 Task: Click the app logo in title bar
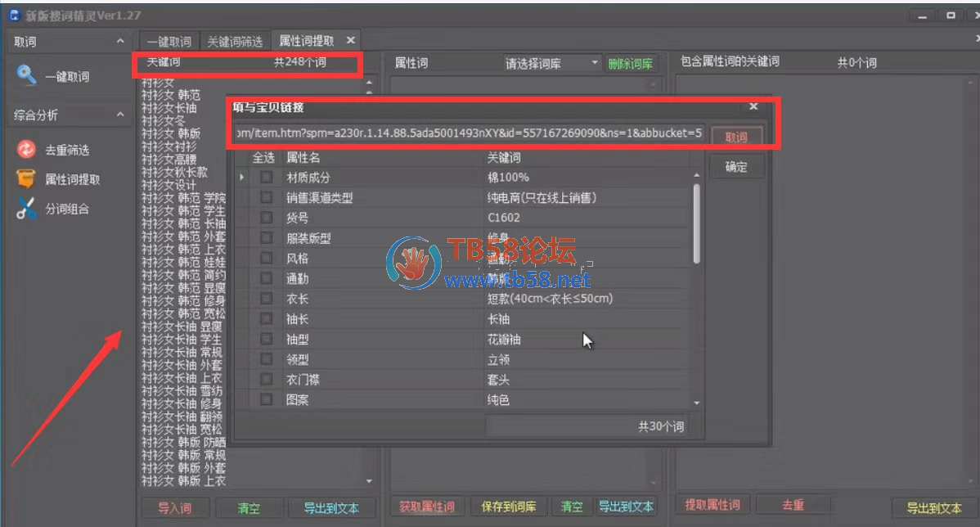coord(15,16)
